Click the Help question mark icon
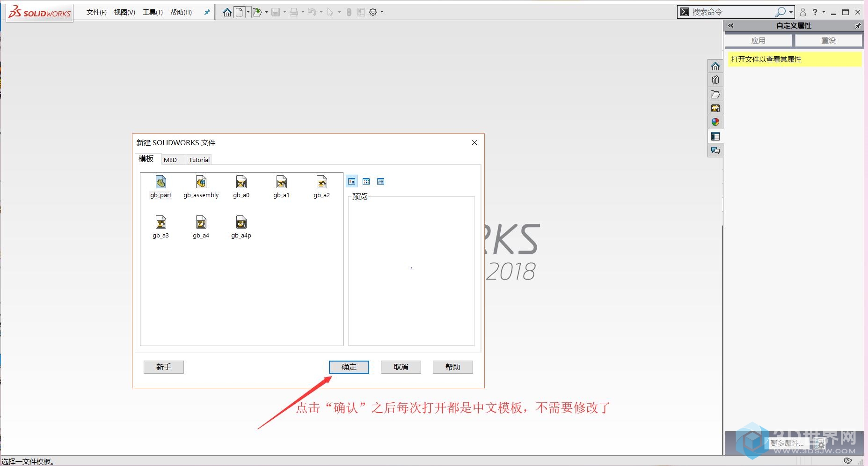 coord(815,12)
